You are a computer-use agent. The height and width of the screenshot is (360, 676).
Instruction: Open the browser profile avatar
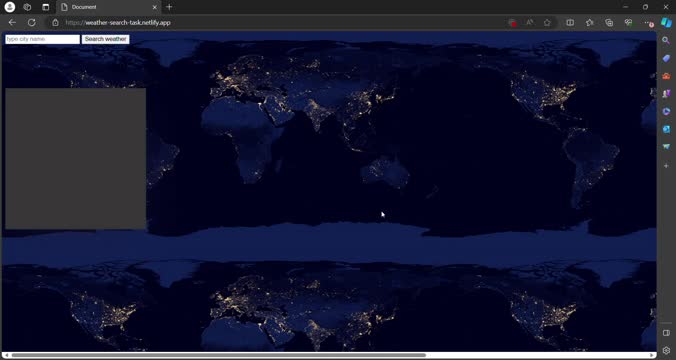(9, 7)
